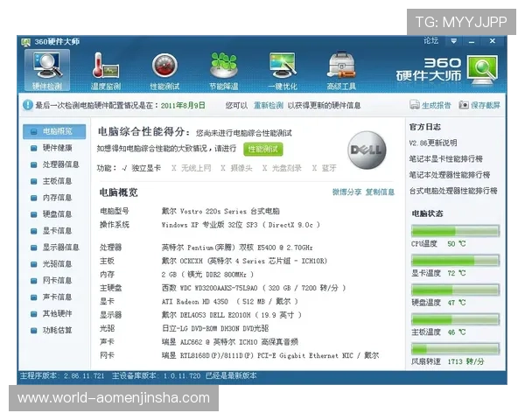This screenshot has width=525, height=420.
Task: Click the CPU温度 green temperature bar
Action: (454, 231)
